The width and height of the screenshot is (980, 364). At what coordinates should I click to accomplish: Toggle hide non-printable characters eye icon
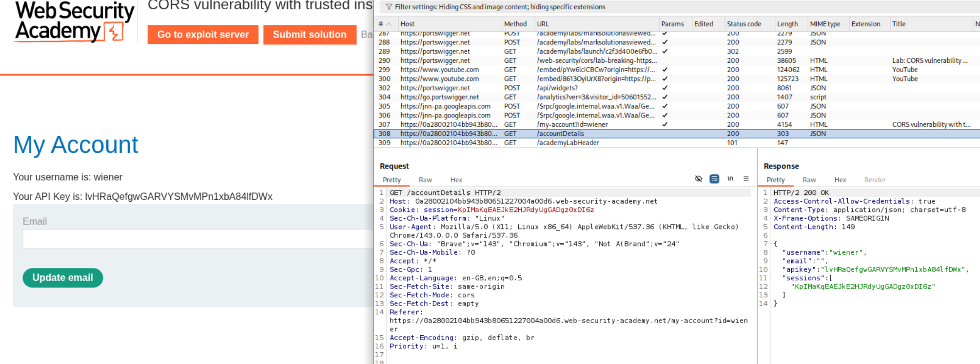pos(698,179)
